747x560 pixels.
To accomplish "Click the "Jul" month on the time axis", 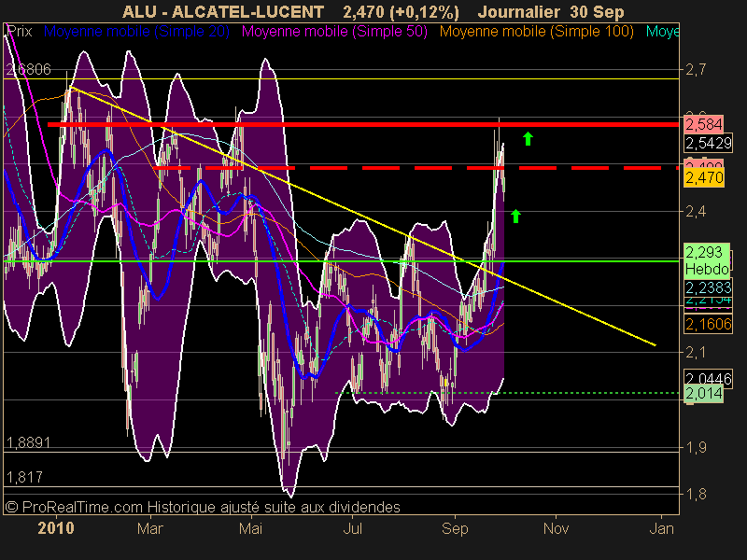I will click(353, 528).
